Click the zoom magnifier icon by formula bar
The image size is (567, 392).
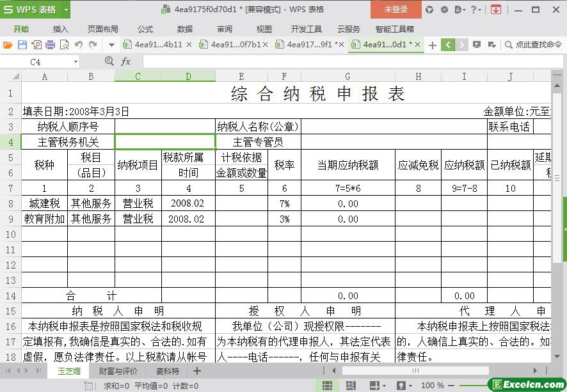109,61
